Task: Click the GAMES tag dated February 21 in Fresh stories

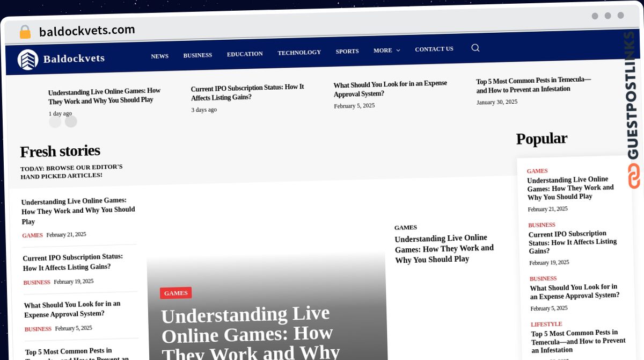Action: point(32,235)
